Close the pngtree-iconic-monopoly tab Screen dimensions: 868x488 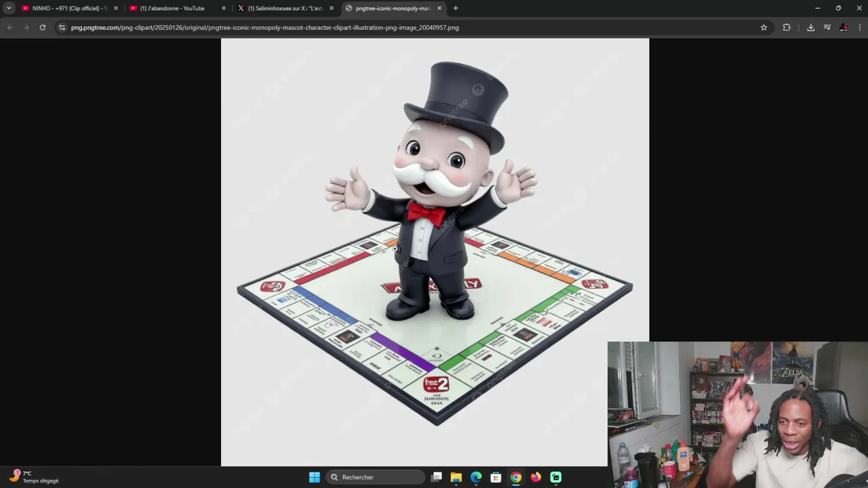pyautogui.click(x=439, y=8)
